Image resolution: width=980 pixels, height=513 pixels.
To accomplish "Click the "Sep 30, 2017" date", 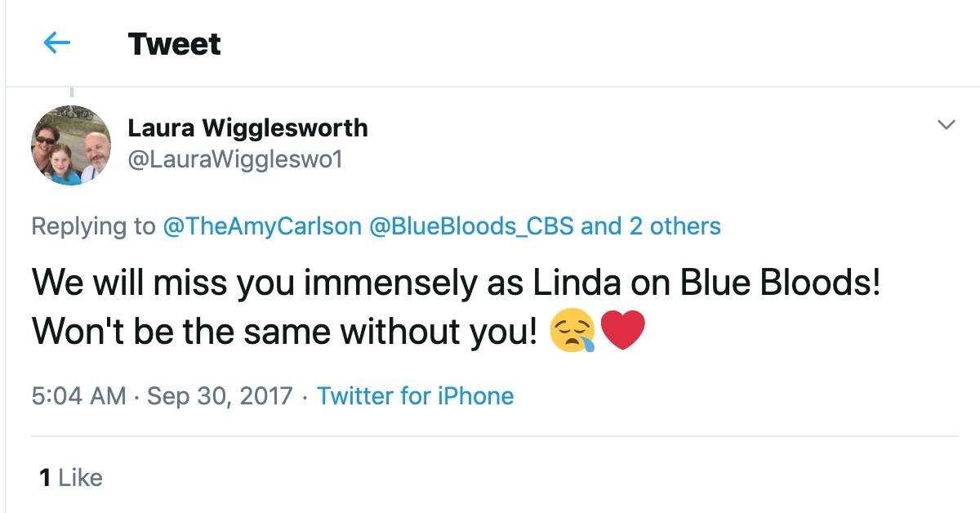I will tap(220, 396).
